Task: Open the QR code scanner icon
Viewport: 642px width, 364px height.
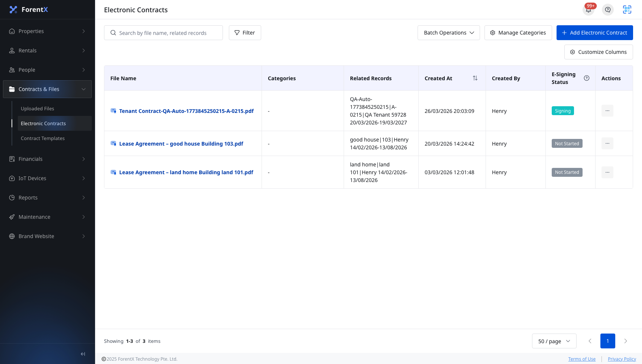Action: (627, 10)
